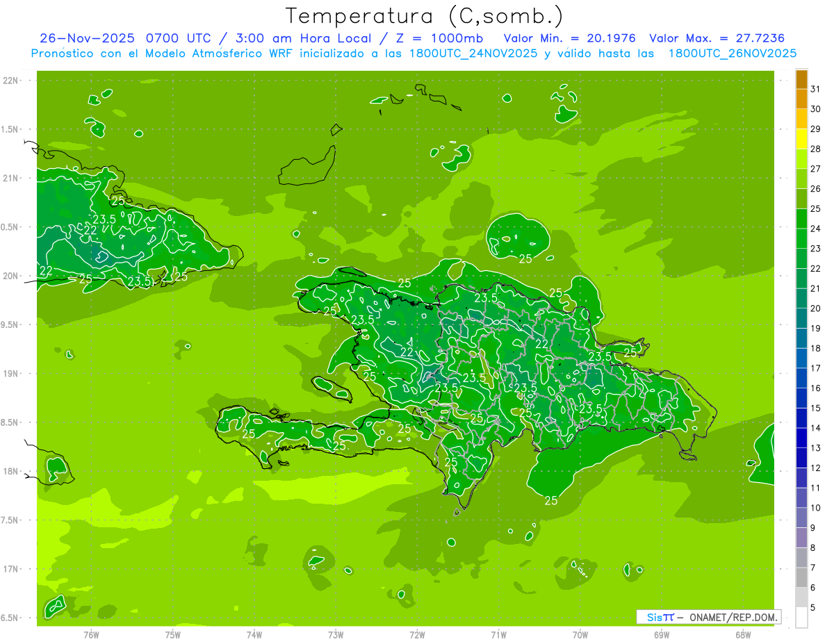
Task: Click the "25" contour label on the offshore blob near 70.7W
Action: [525, 259]
